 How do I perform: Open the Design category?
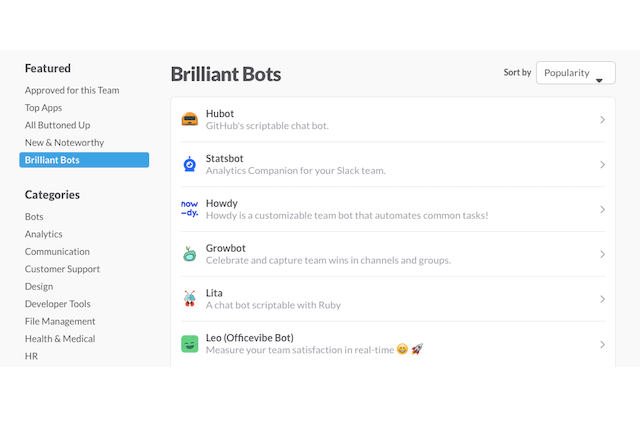[39, 286]
